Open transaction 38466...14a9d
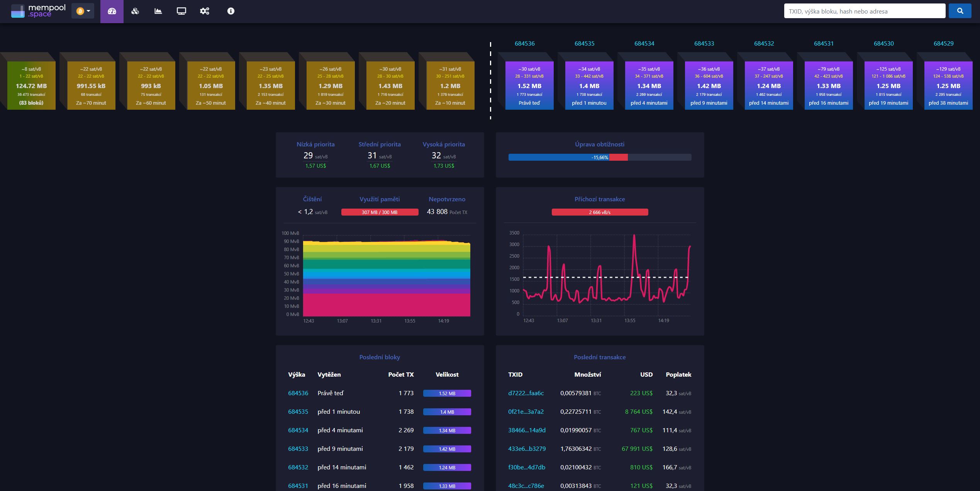Viewport: 980px width, 491px height. (527, 430)
